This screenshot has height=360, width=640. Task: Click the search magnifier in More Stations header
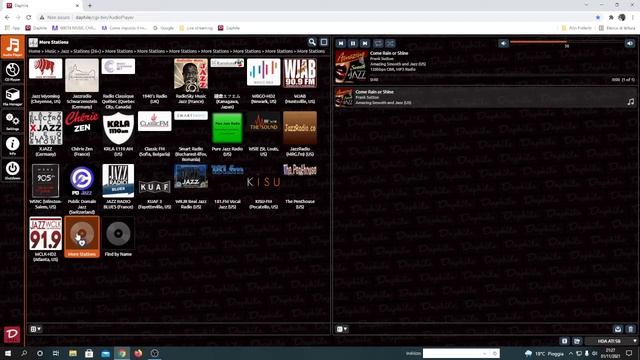(x=312, y=42)
